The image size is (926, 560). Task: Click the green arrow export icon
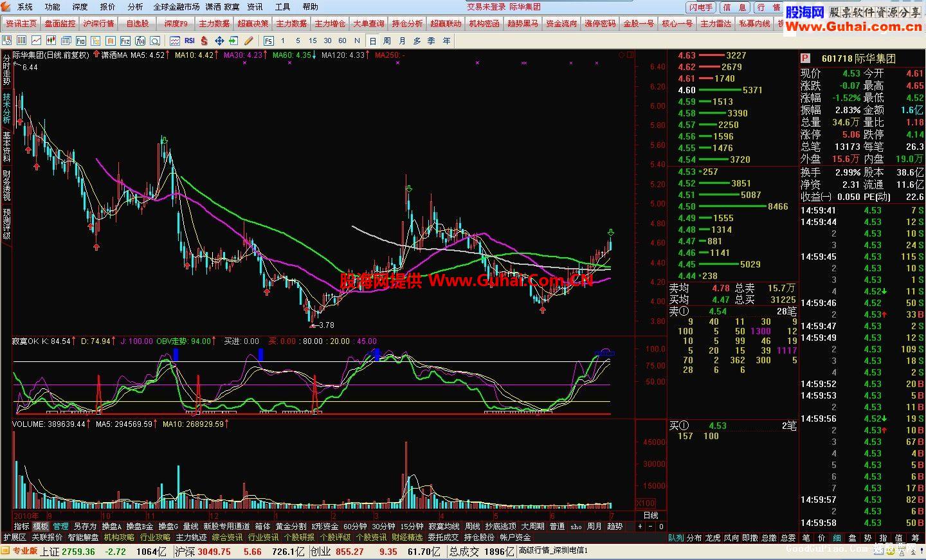pos(233,41)
